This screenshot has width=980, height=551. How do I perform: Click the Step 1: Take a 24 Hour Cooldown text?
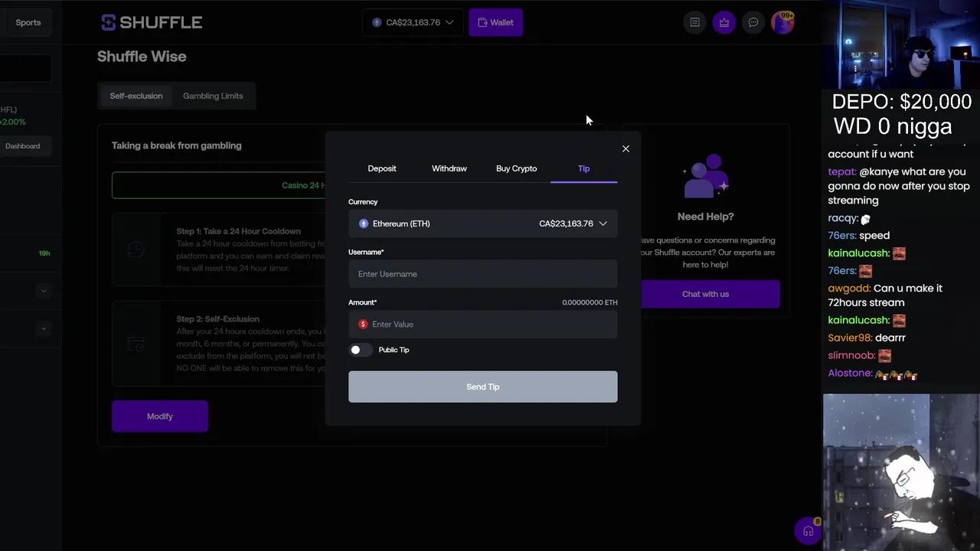point(239,231)
